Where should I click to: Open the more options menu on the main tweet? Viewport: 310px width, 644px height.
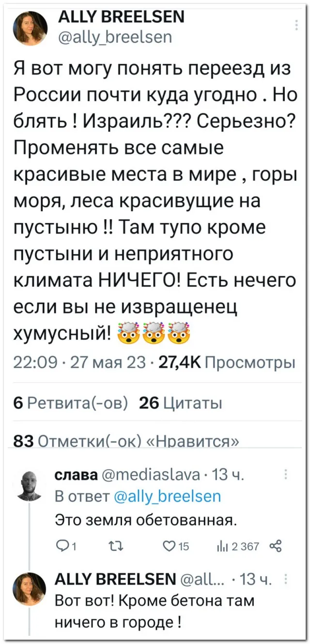296,26
